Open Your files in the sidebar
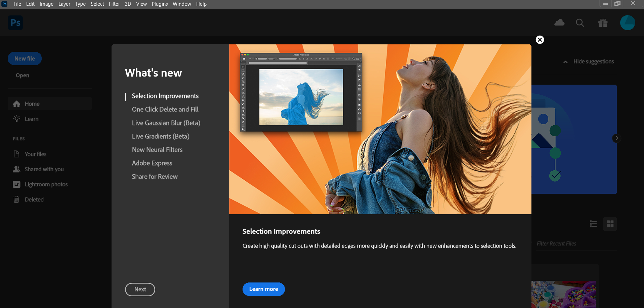644x308 pixels. pos(50,154)
